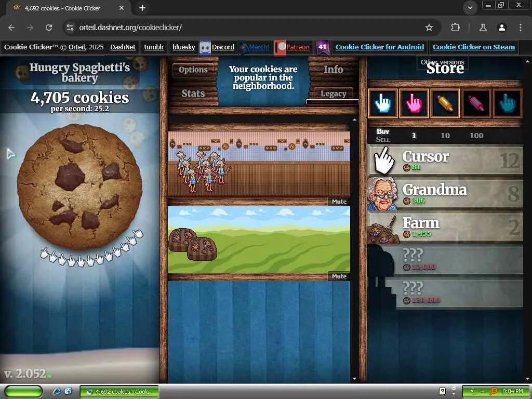Image resolution: width=532 pixels, height=399 pixels.
Task: Mute the Farm building row
Action: (339, 276)
